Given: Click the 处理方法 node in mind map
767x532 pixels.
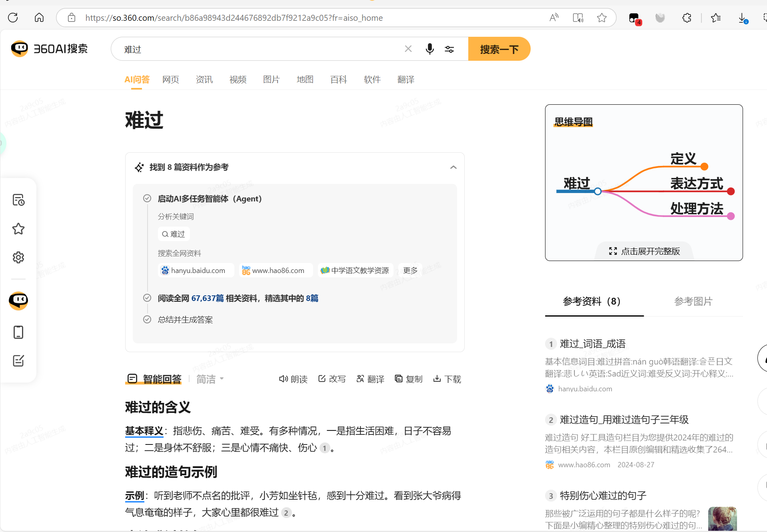Looking at the screenshot, I should (x=697, y=209).
